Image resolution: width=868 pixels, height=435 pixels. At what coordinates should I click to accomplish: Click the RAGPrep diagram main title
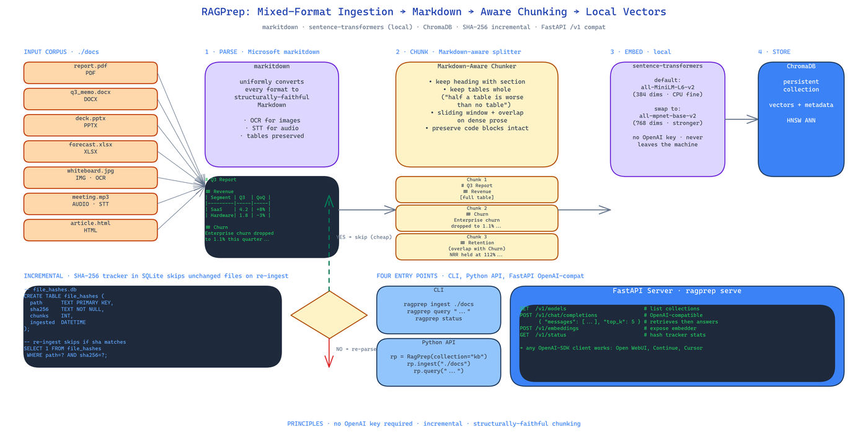tap(433, 12)
